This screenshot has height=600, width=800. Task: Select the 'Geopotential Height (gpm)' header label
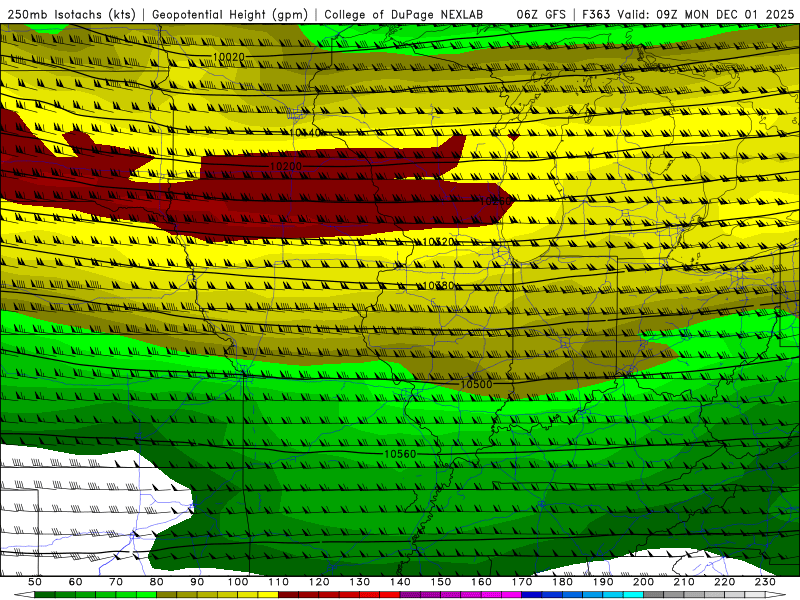point(230,14)
